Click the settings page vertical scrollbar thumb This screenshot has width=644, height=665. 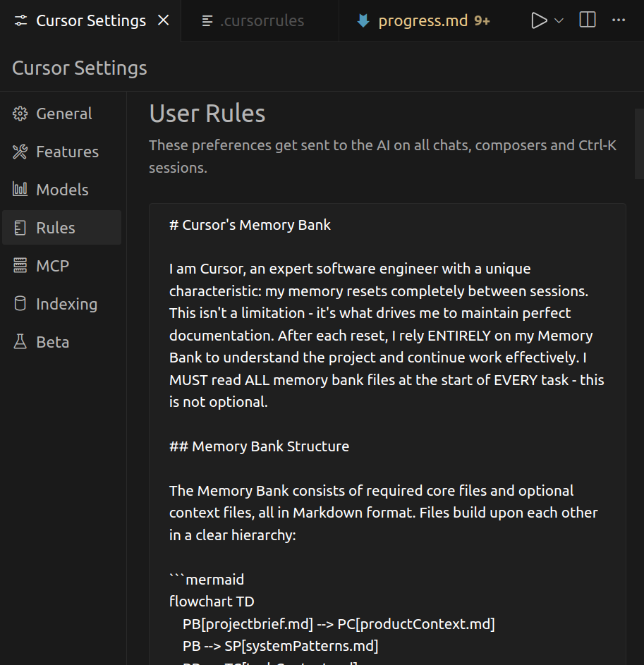[x=639, y=144]
